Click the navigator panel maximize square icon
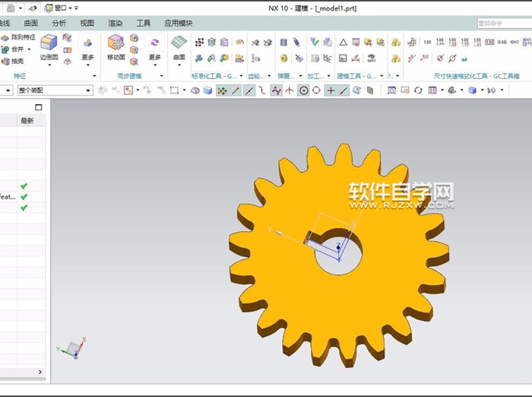Image resolution: width=532 pixels, height=397 pixels. (x=39, y=107)
